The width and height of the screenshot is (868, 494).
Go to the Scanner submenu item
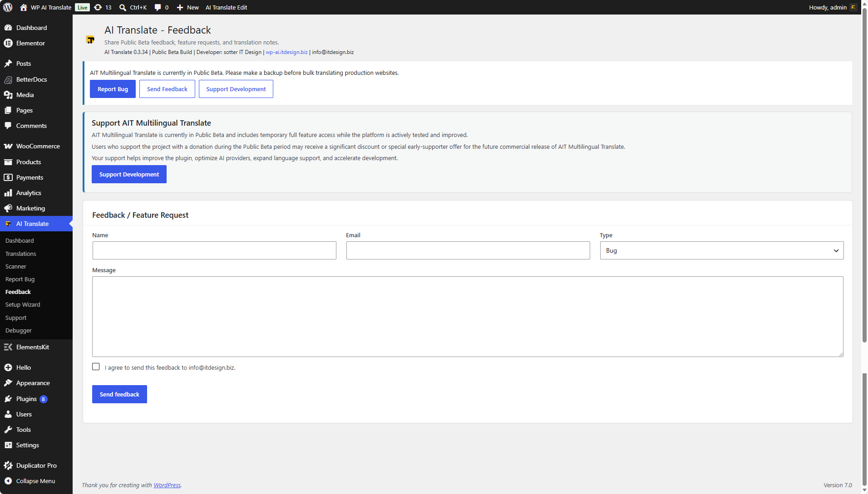[16, 266]
